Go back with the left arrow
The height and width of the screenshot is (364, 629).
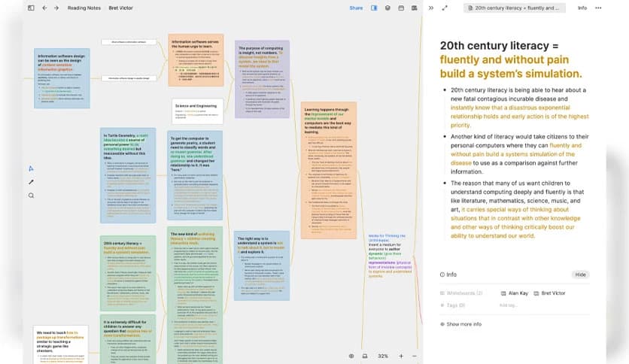pyautogui.click(x=44, y=8)
